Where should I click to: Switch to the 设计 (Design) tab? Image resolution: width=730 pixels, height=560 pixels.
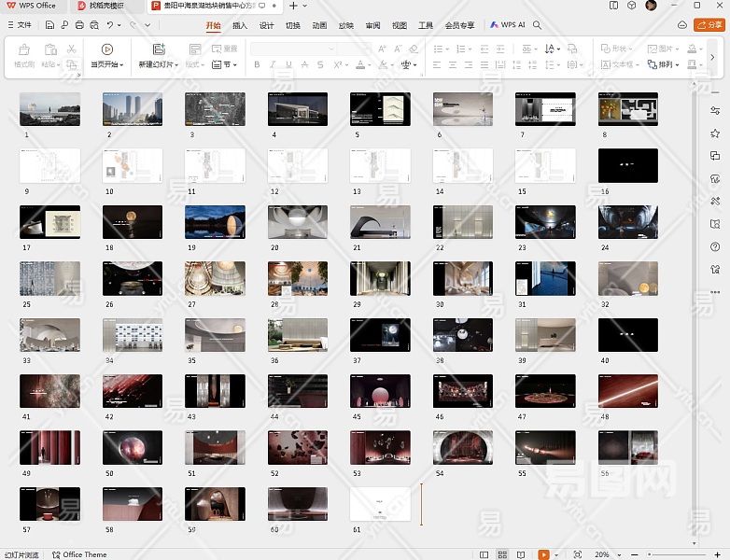(266, 25)
